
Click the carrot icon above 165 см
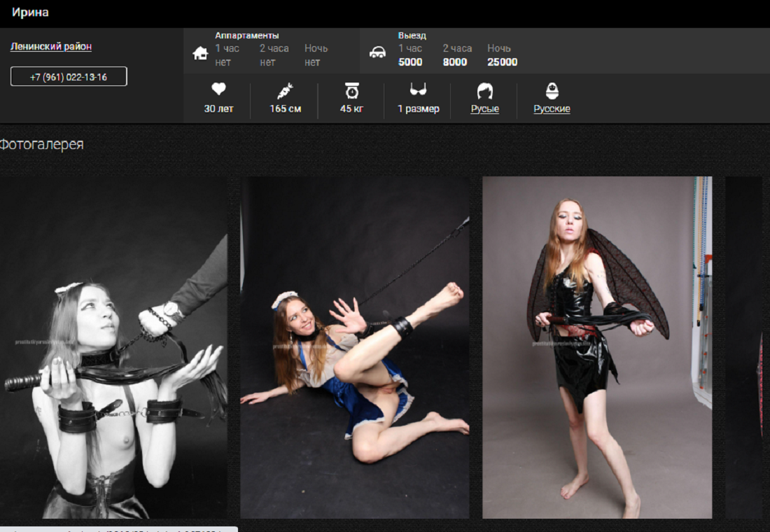pos(285,90)
